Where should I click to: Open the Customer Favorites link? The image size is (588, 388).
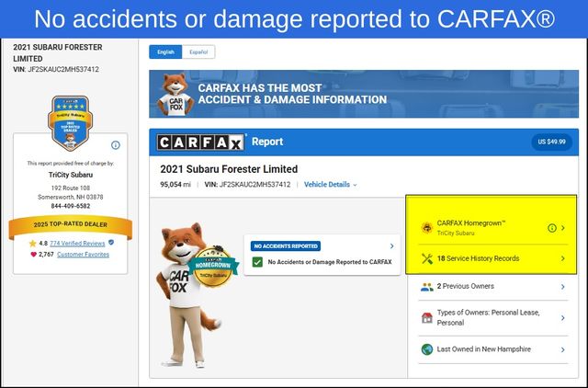pos(83,255)
